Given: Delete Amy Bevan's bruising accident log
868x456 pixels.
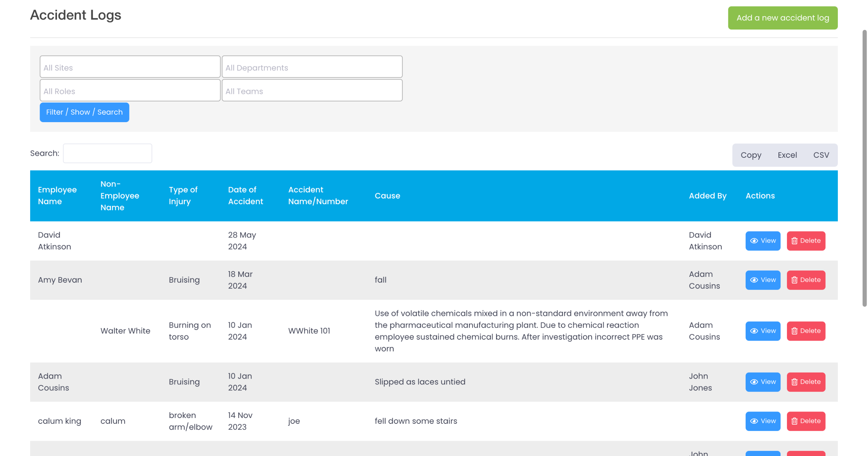Looking at the screenshot, I should [x=806, y=280].
